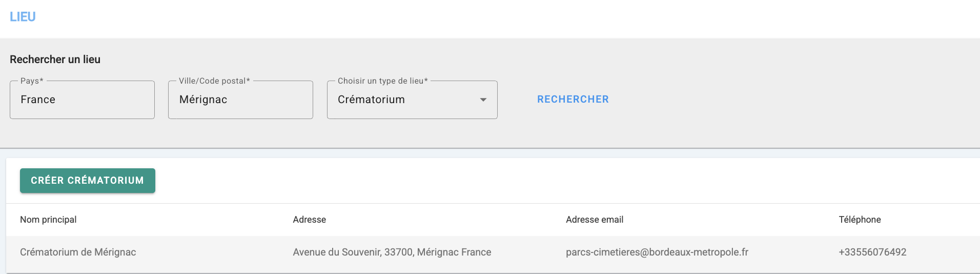Click the CRÉER CRÉMATORIUM button
Viewport: 980px width, 274px height.
coord(88,181)
